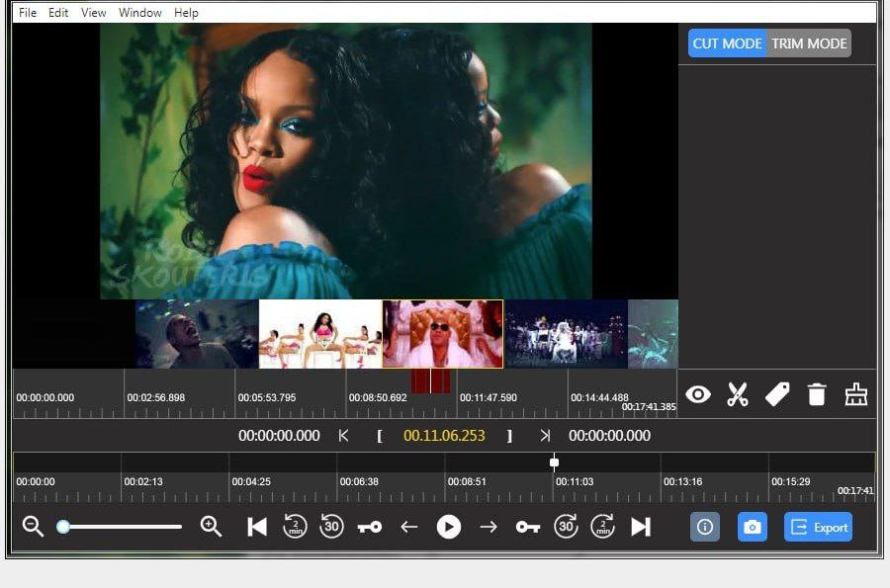This screenshot has height=588, width=890.
Task: Click the scissors cut icon
Action: (x=738, y=394)
